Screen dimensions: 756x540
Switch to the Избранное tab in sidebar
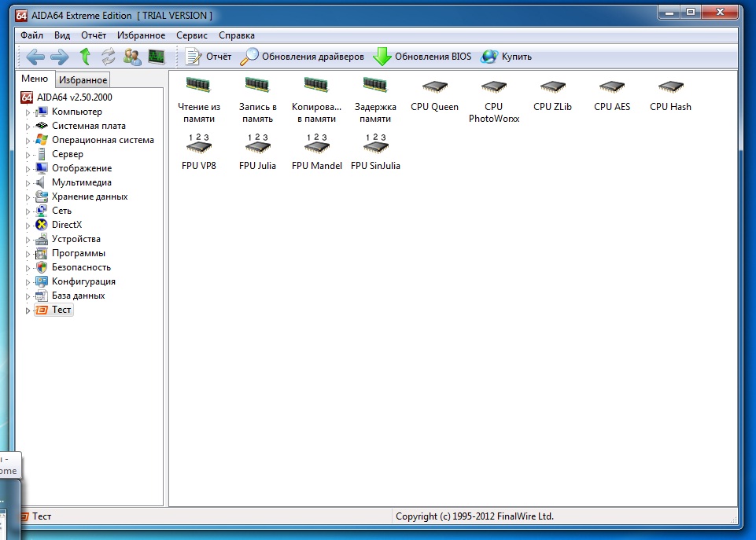click(x=83, y=80)
